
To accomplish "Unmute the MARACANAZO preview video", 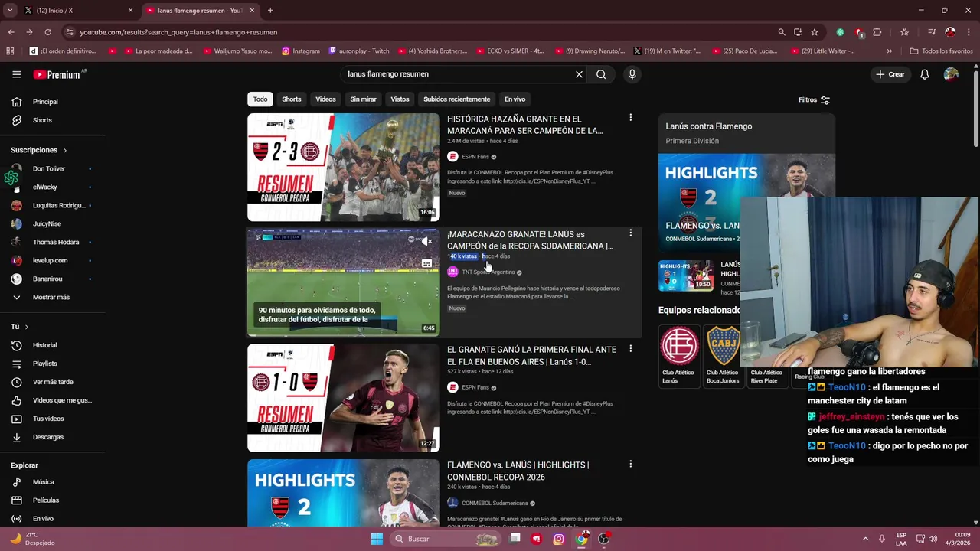I will pos(426,241).
